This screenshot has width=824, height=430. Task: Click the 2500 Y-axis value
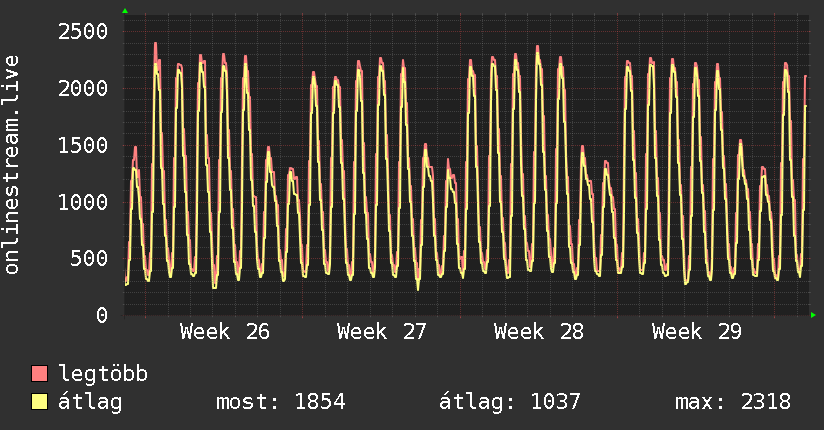83,32
